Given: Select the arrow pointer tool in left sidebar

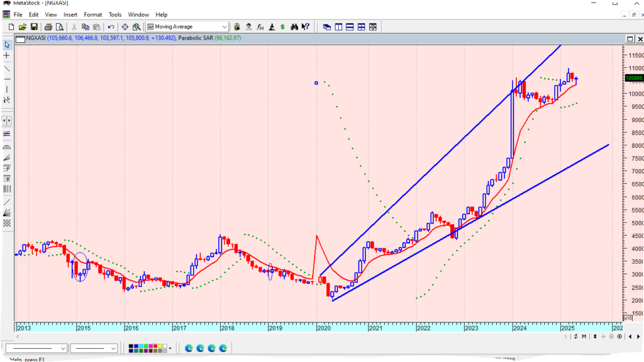Looking at the screenshot, I should coord(7,45).
